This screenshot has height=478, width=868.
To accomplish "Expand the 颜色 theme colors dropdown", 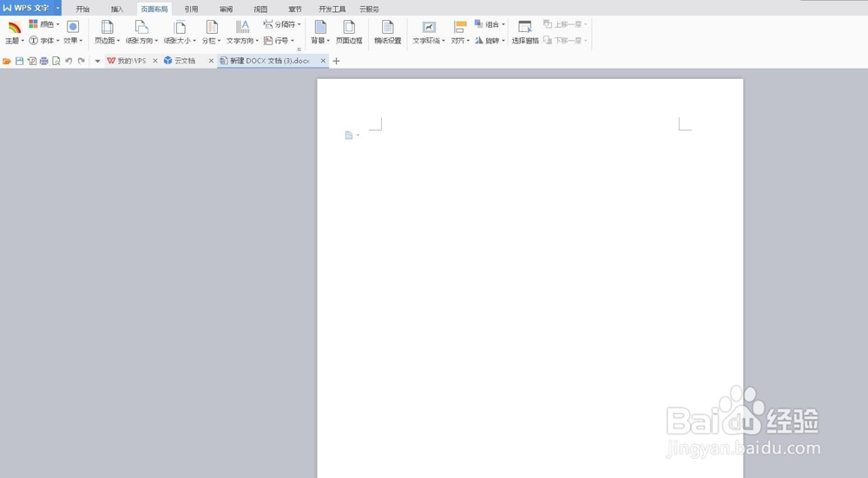I will (57, 24).
